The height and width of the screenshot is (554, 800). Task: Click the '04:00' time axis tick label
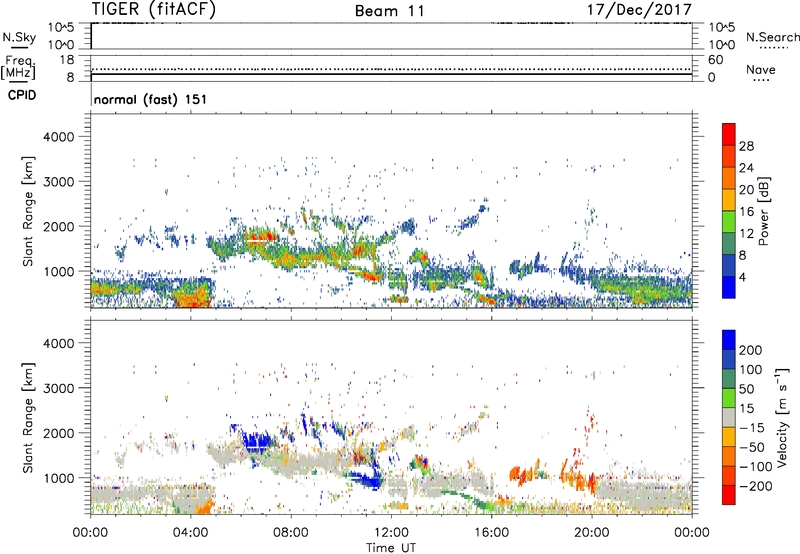pos(190,533)
